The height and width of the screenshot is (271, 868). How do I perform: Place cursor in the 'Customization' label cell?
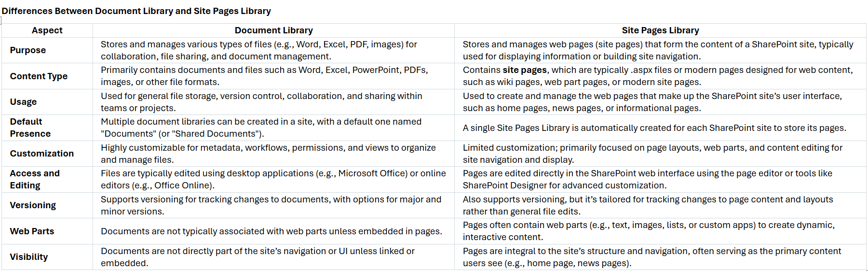tap(42, 154)
